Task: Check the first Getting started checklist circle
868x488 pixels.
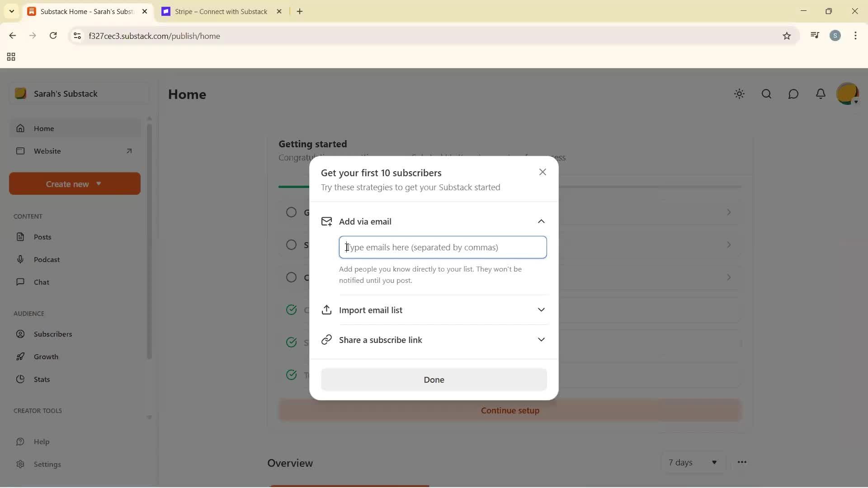Action: coord(292,212)
